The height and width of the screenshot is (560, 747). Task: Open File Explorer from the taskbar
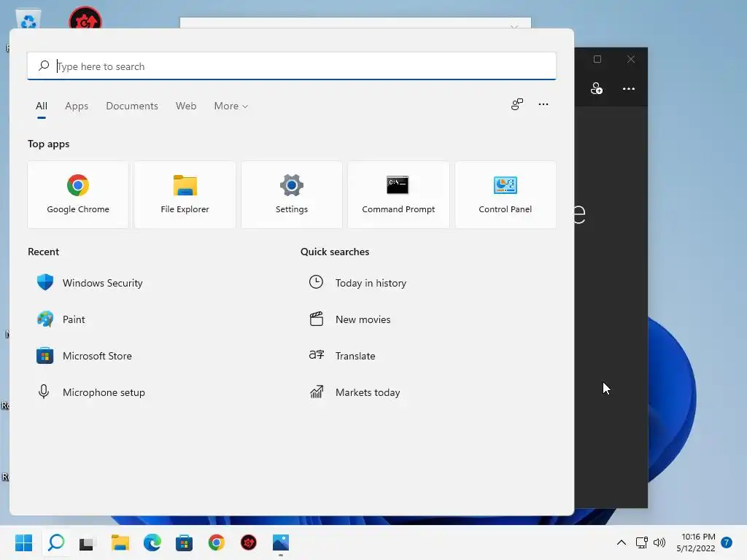pyautogui.click(x=120, y=542)
